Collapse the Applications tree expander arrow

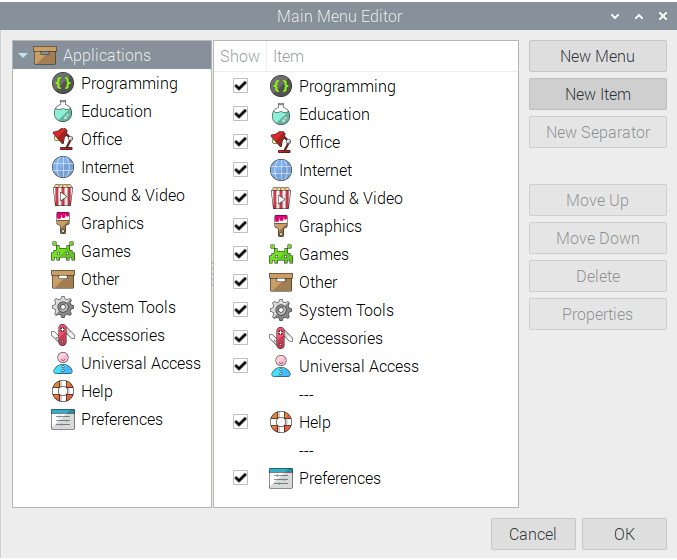pyautogui.click(x=23, y=56)
